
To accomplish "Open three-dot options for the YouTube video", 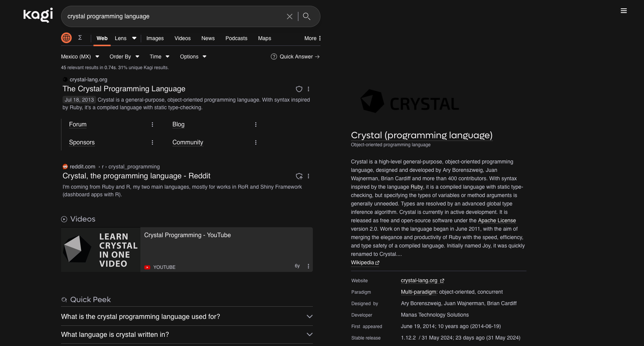I will point(309,266).
